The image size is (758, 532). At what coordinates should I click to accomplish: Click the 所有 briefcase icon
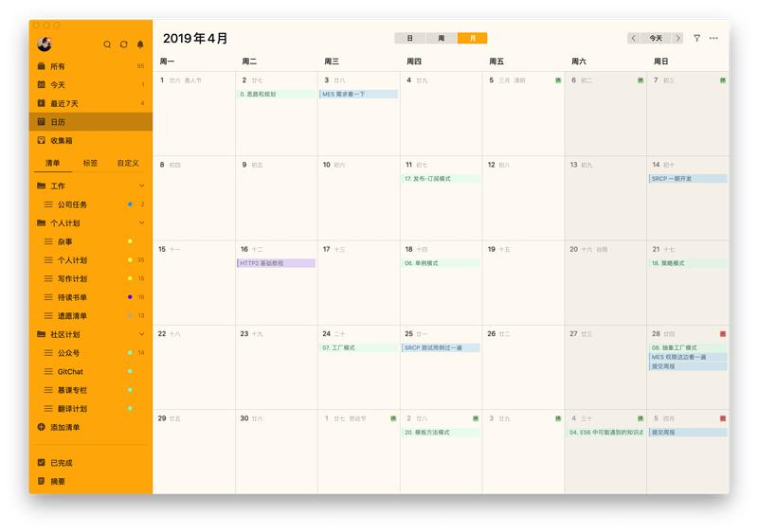[41, 66]
